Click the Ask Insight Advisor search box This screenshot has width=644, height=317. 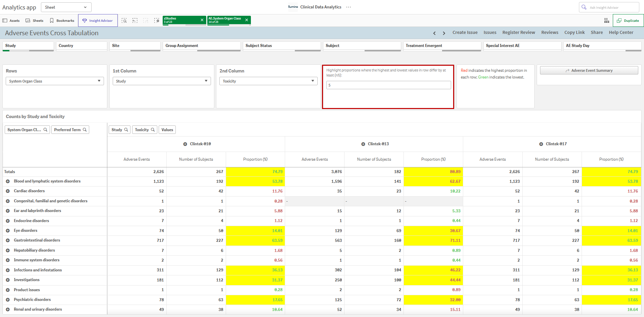[609, 7]
